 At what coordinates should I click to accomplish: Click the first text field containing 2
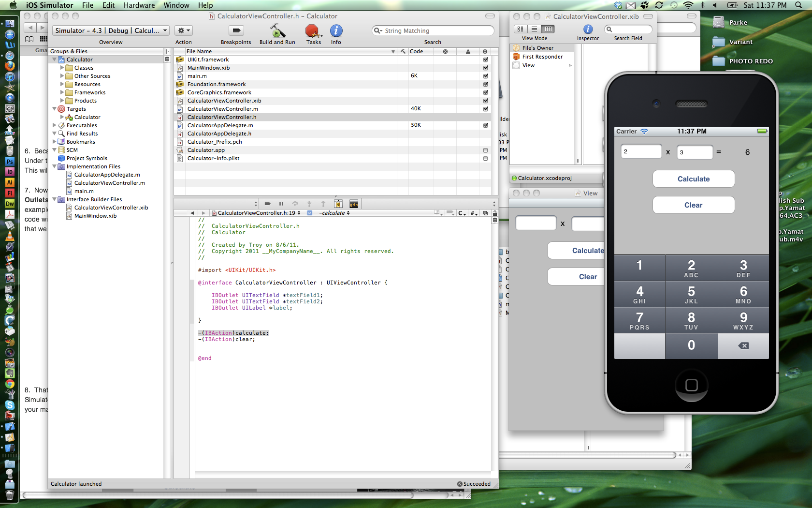pyautogui.click(x=641, y=151)
